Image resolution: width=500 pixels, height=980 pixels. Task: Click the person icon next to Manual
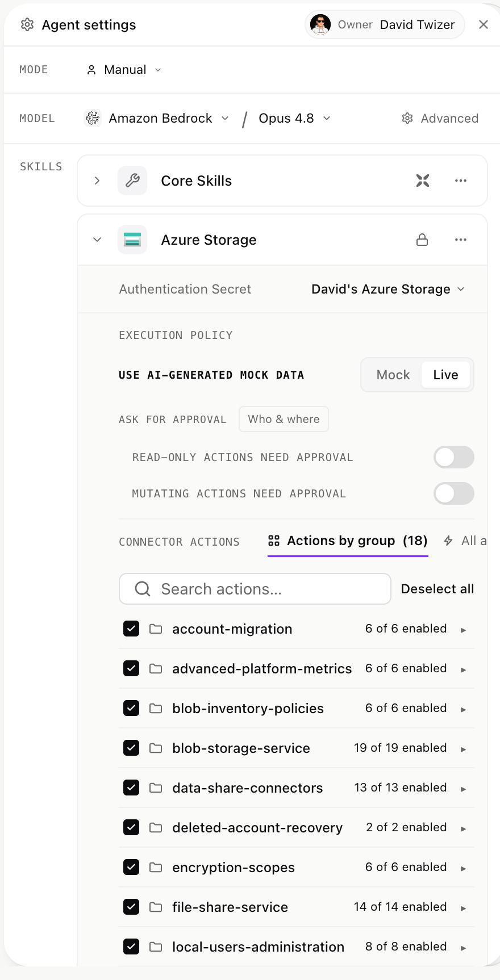coord(91,70)
